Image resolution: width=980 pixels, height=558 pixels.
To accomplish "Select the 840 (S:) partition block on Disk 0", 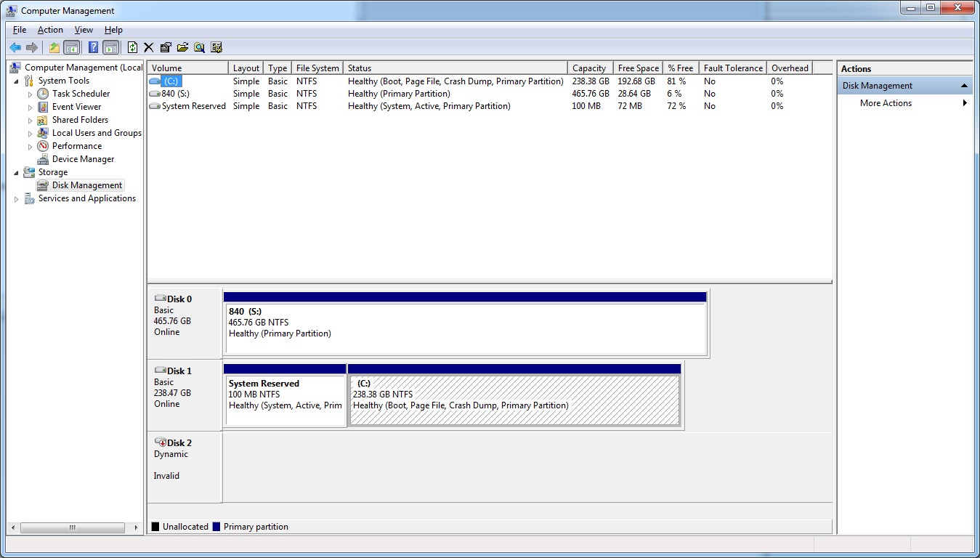I will [466, 323].
